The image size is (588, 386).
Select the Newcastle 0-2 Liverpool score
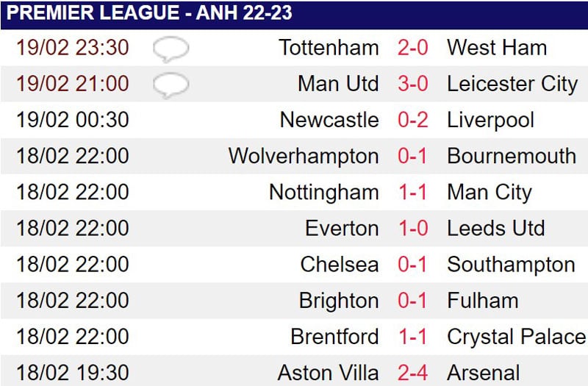[x=413, y=120]
